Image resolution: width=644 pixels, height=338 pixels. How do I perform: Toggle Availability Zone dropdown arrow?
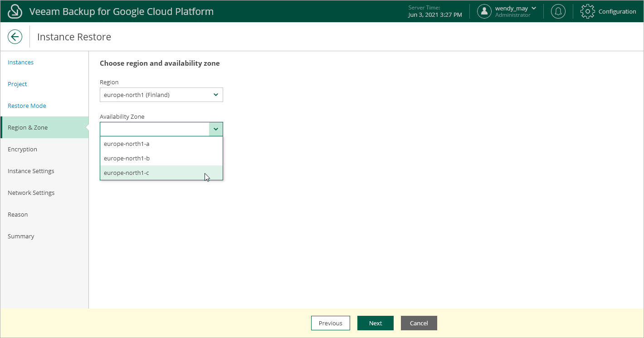pyautogui.click(x=216, y=129)
